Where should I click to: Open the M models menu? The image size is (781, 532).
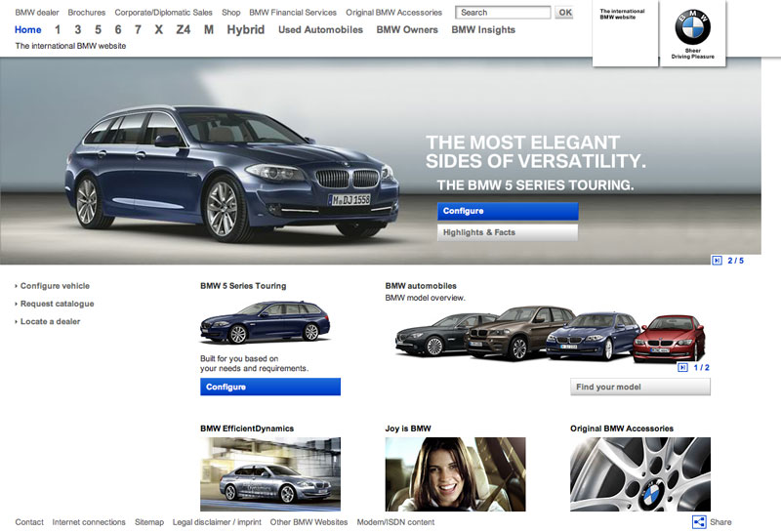(x=209, y=30)
